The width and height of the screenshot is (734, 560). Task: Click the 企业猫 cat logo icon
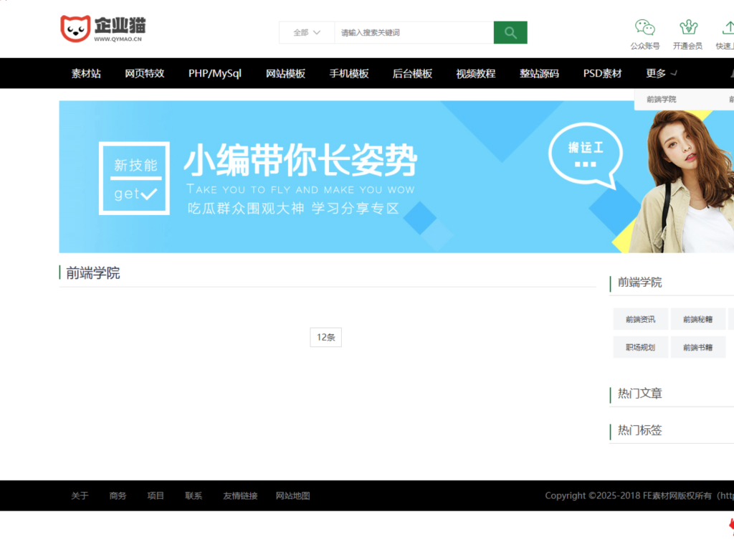(x=74, y=27)
